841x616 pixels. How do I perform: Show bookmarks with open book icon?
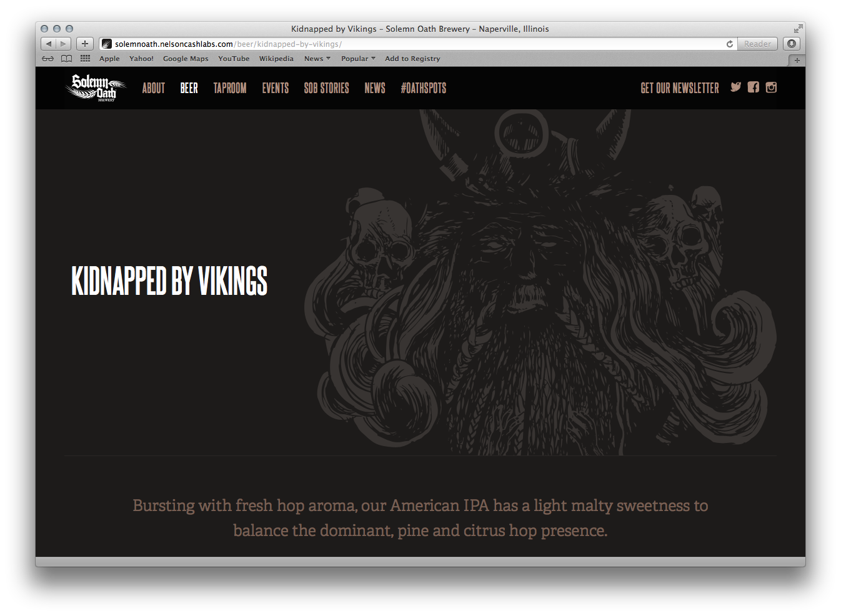(x=66, y=59)
